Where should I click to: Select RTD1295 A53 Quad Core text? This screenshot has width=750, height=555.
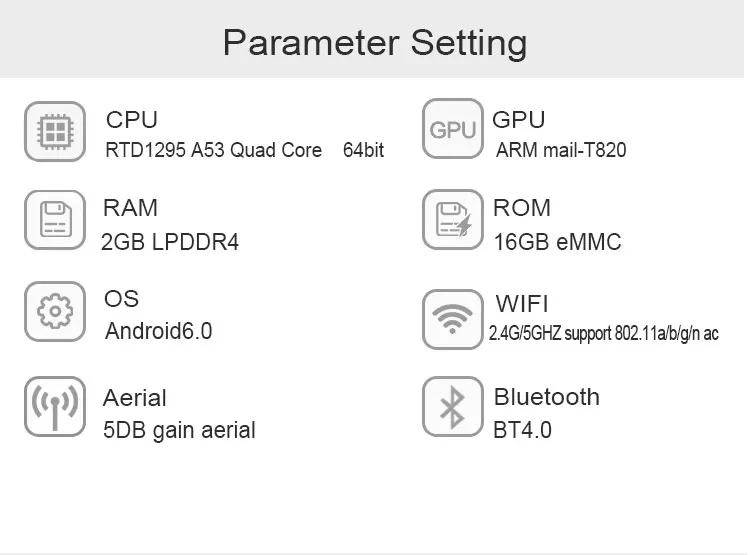tap(213, 150)
